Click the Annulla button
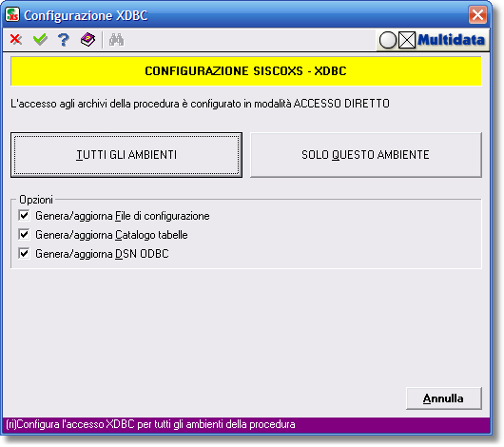504x447 pixels. click(443, 398)
